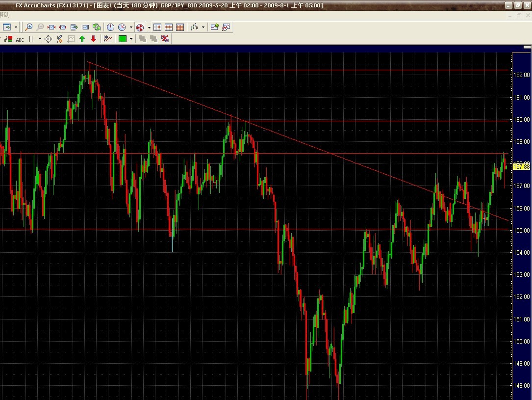Click the first clock time icon
Screen dimensions: 532x400
coord(111,27)
